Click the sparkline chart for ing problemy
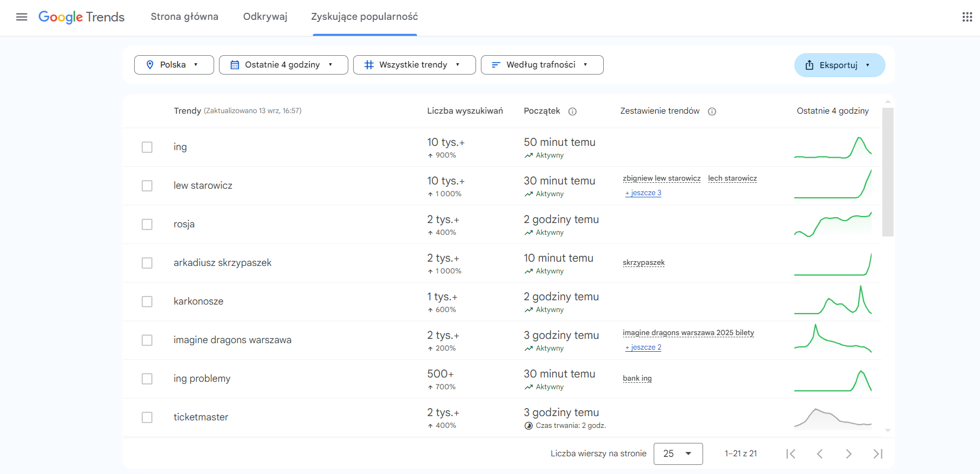Viewport: 980px width, 474px height. click(x=833, y=380)
